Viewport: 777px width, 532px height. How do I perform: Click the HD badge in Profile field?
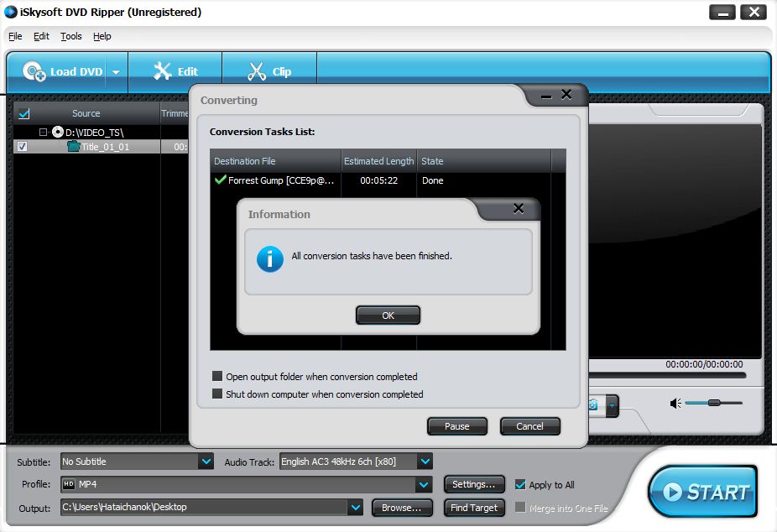69,484
